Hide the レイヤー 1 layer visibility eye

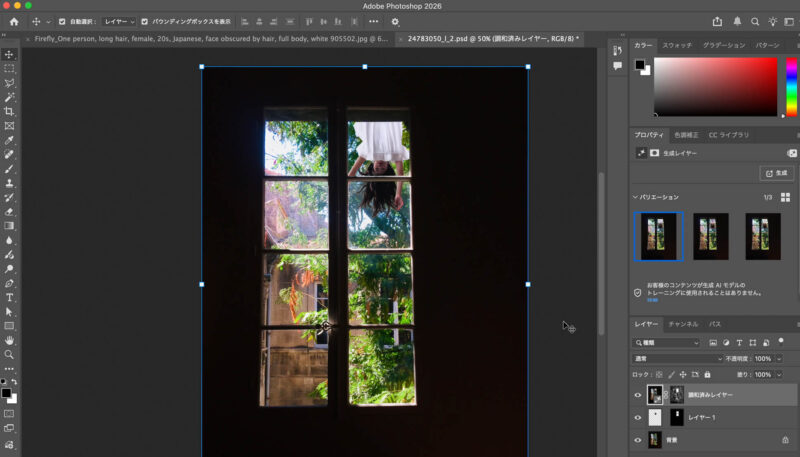(x=638, y=417)
